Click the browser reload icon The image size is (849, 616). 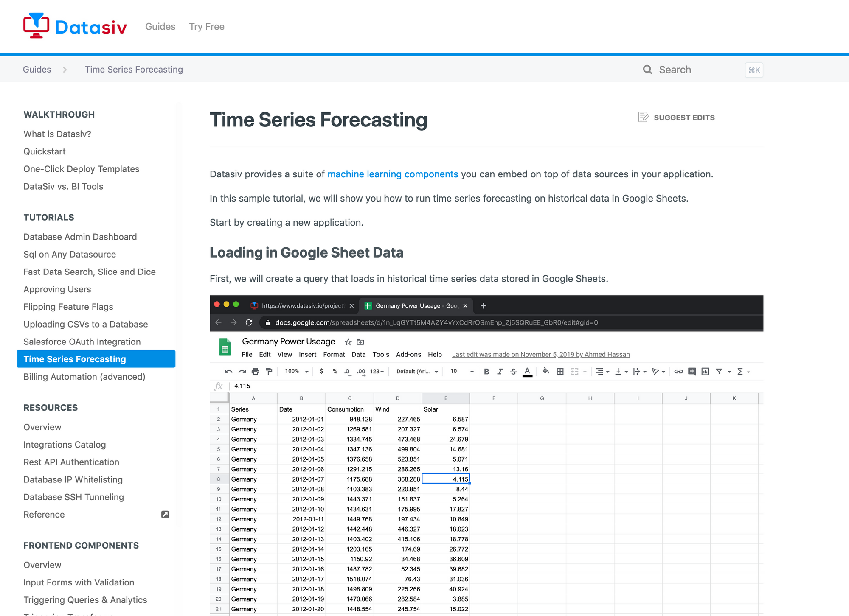[249, 322]
